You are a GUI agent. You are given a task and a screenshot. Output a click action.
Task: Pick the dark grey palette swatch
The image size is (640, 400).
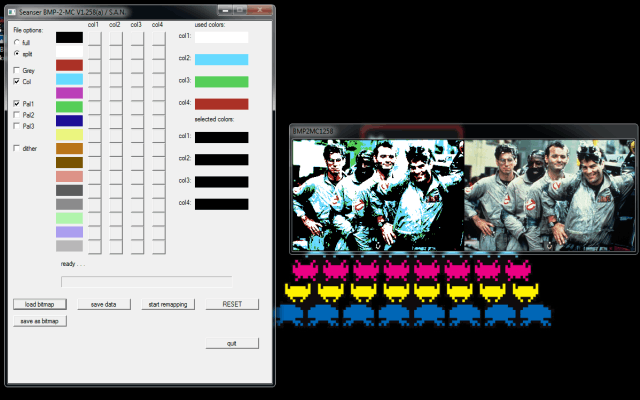point(69,190)
